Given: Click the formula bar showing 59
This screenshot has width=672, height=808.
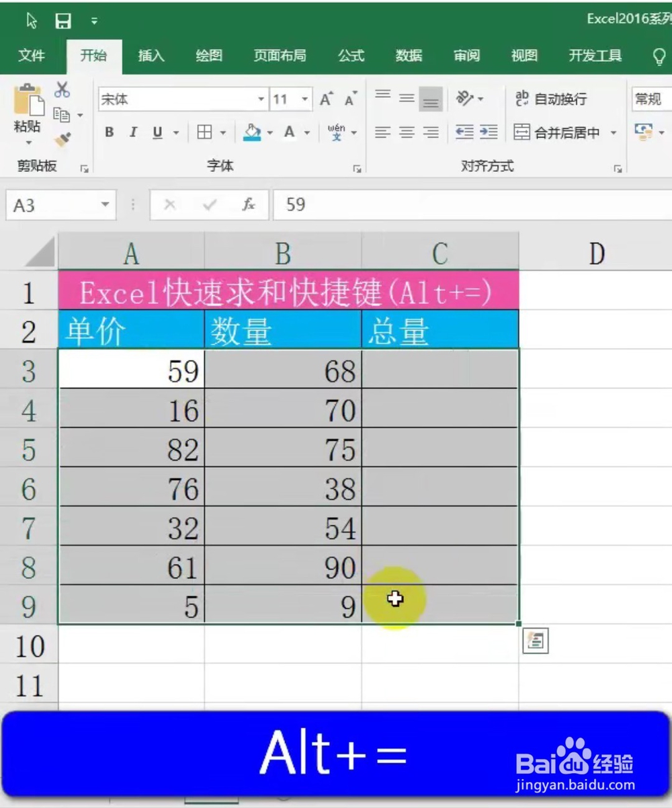Looking at the screenshot, I should coord(472,205).
